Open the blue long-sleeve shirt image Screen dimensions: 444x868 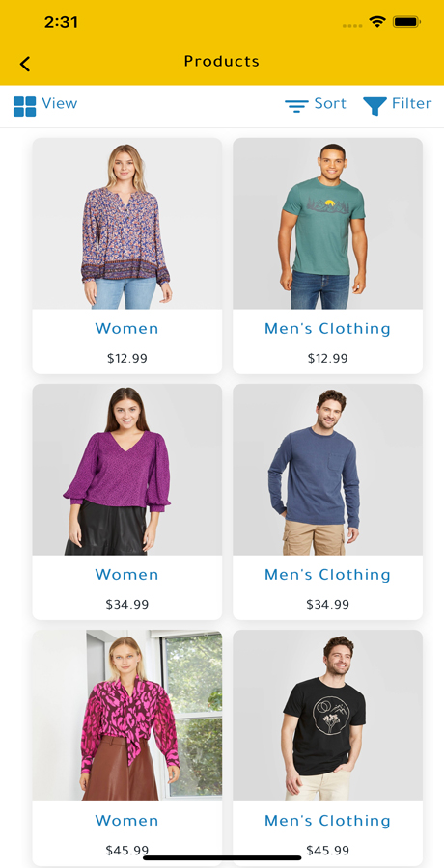pyautogui.click(x=327, y=470)
